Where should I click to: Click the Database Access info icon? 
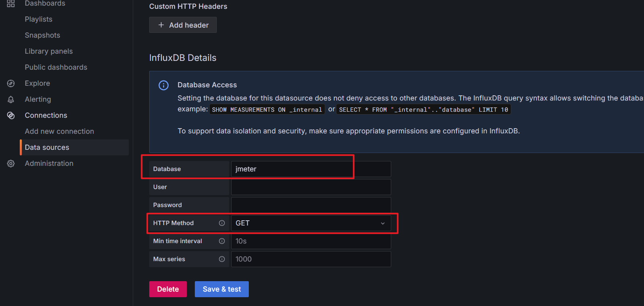click(164, 85)
